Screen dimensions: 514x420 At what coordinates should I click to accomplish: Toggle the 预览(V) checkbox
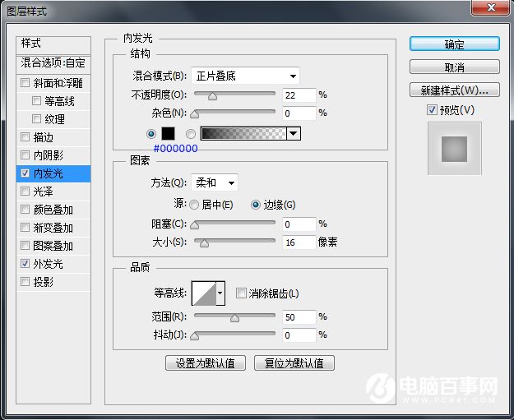pos(432,110)
